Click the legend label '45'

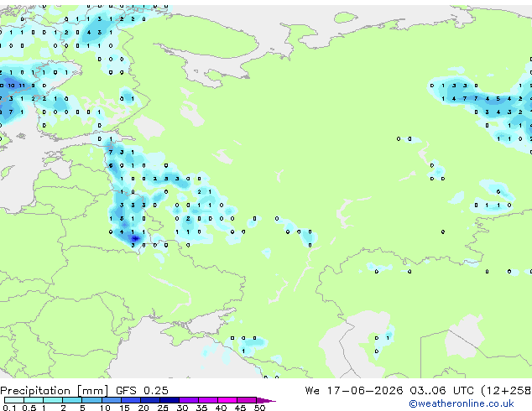pyautogui.click(x=240, y=408)
